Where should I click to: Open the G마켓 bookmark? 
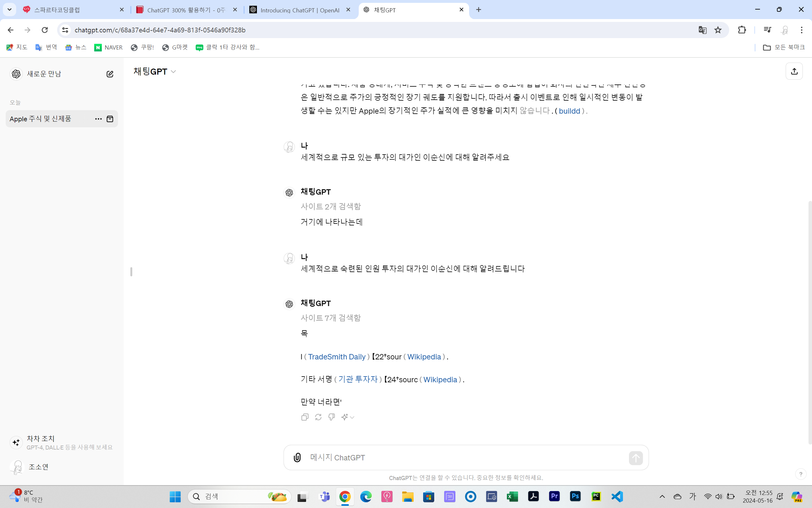[175, 47]
